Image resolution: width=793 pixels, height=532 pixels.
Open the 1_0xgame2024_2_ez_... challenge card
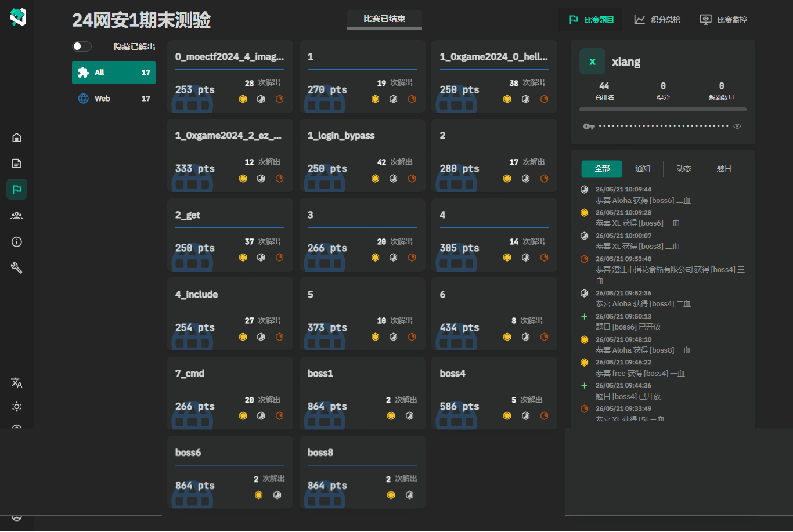tap(230, 155)
